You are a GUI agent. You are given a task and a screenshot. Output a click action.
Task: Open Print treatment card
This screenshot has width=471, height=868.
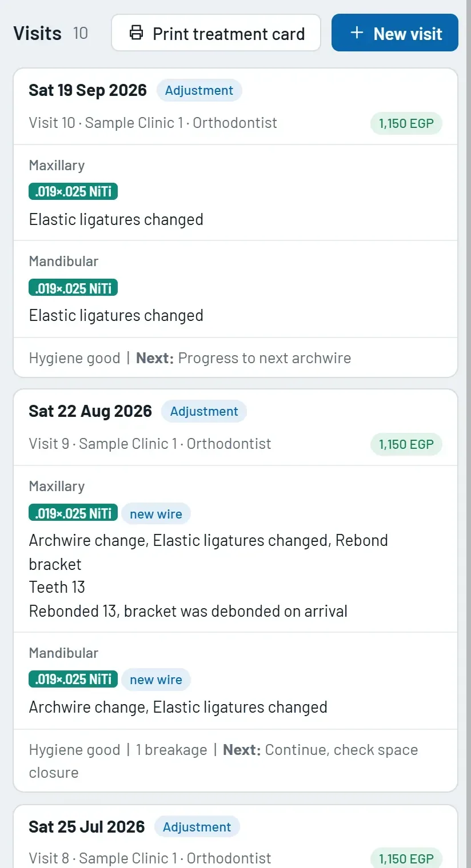(216, 33)
